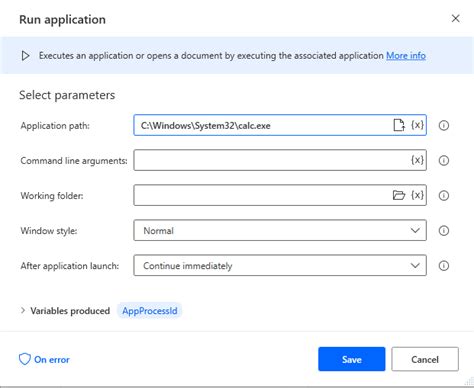Show info tooltip for After application launch
The width and height of the screenshot is (474, 388).
pyautogui.click(x=444, y=266)
